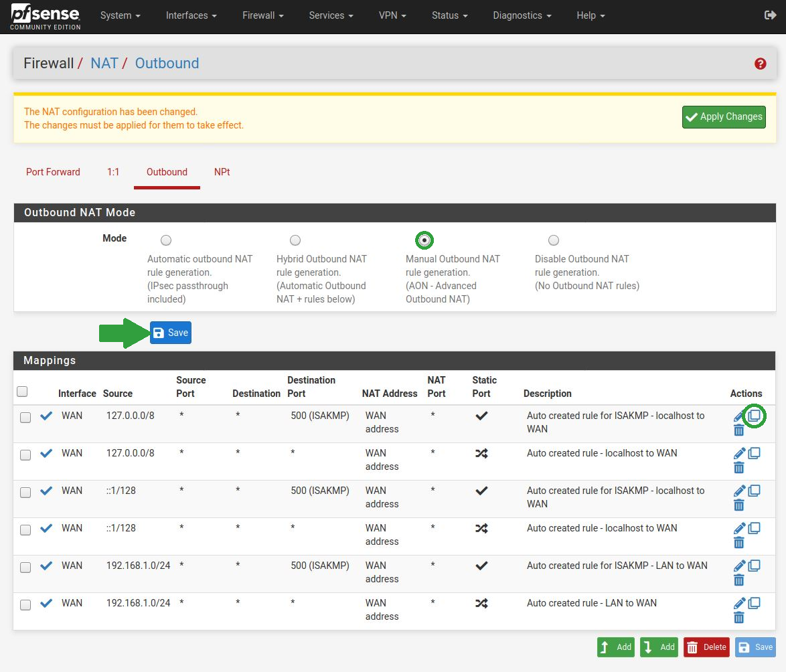Open the NPt tab

pyautogui.click(x=222, y=172)
